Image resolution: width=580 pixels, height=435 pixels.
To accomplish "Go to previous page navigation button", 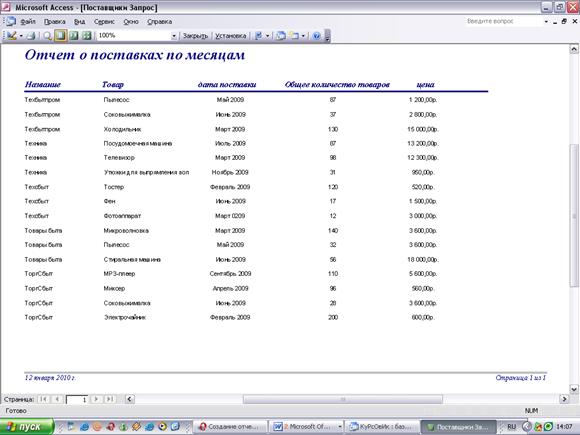I will [57, 399].
